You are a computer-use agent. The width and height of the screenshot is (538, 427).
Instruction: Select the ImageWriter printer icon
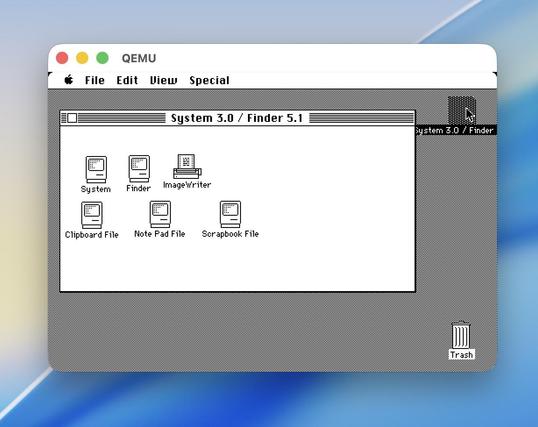187,166
